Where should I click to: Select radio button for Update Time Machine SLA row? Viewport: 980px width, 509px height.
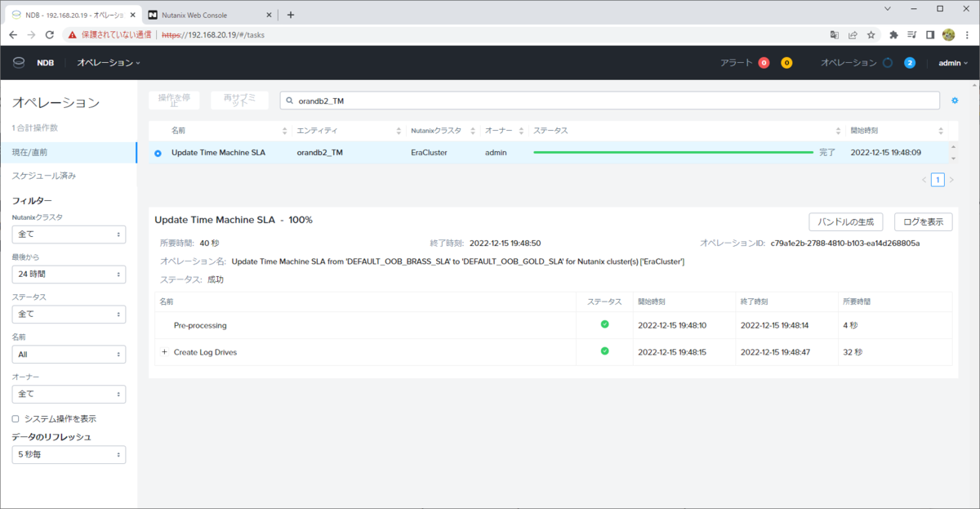[x=158, y=153]
